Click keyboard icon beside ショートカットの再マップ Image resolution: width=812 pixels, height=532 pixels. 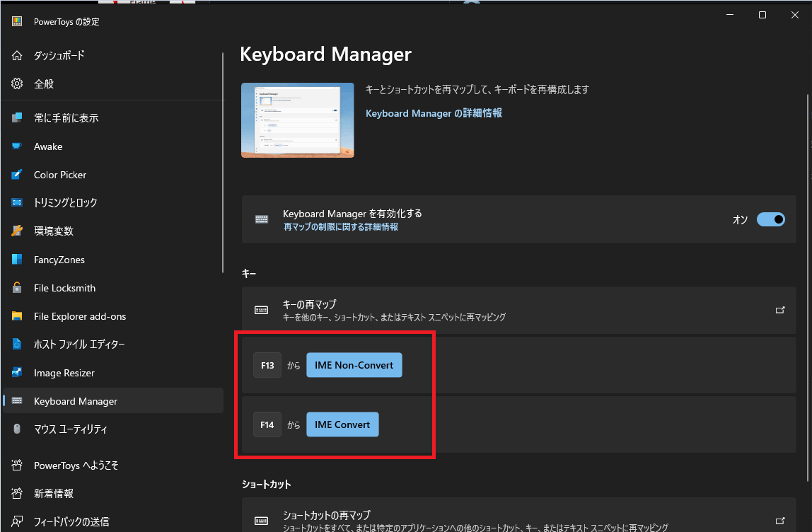[262, 521]
